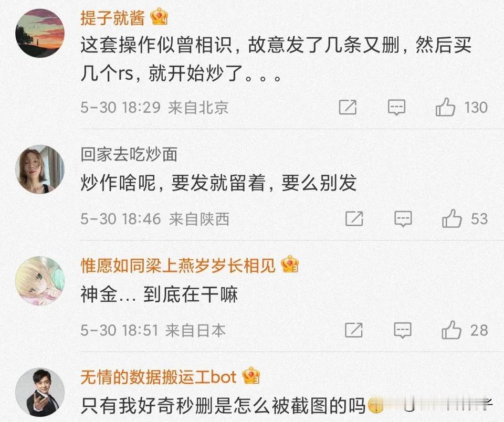Repost the comment from 日本
Screen dimensions: 504x422
[x=353, y=330]
